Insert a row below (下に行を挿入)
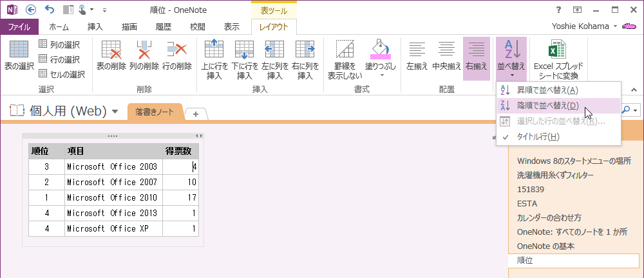 click(x=244, y=59)
